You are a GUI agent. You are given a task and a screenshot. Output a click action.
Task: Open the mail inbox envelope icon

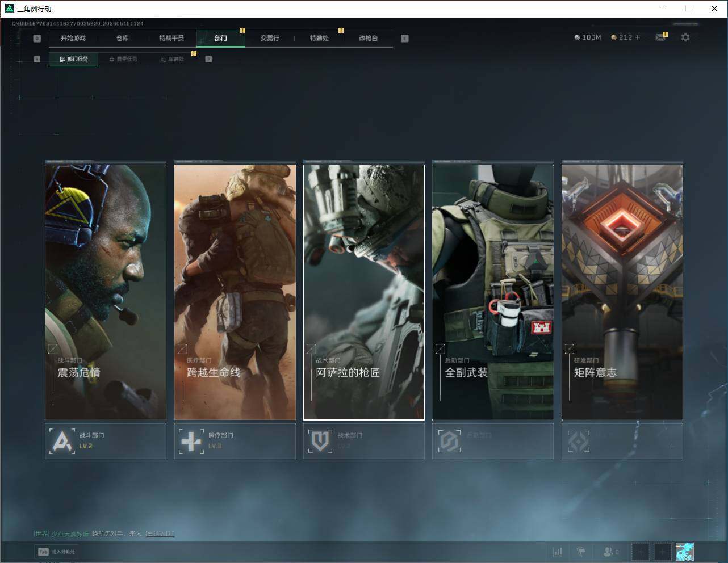click(x=660, y=37)
